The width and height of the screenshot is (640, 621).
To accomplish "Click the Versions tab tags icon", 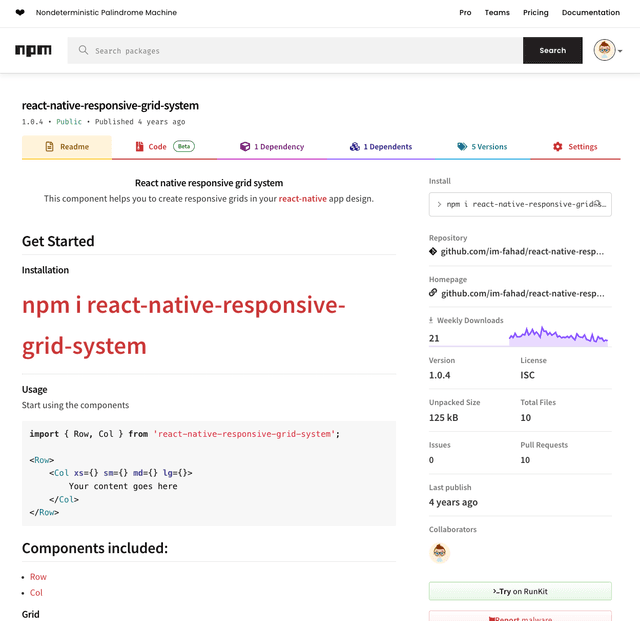I will pyautogui.click(x=462, y=147).
